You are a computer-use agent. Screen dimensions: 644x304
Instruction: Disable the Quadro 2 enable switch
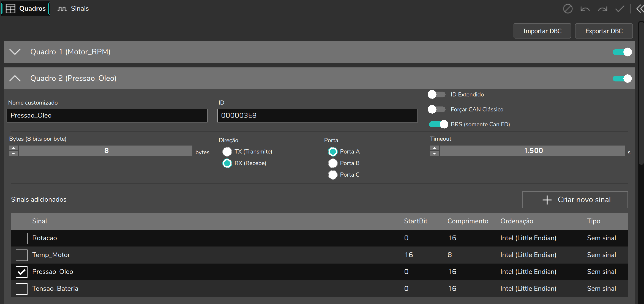tap(622, 78)
